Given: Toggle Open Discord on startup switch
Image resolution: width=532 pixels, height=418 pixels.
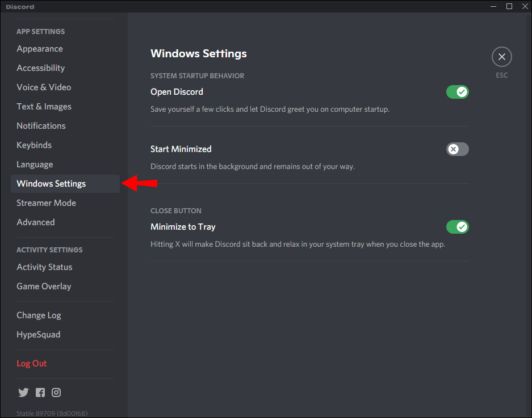Looking at the screenshot, I should click(457, 92).
